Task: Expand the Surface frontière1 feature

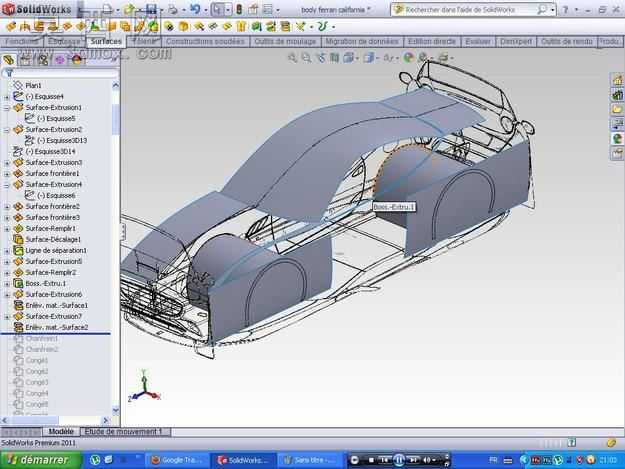Action: (x=6, y=174)
